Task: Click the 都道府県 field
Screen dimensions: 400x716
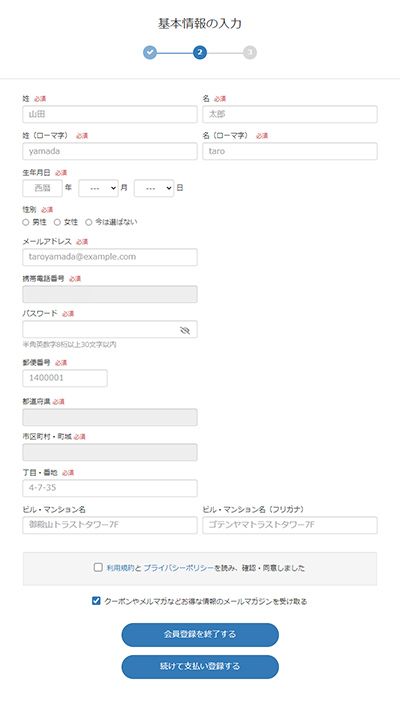Action: 110,417
